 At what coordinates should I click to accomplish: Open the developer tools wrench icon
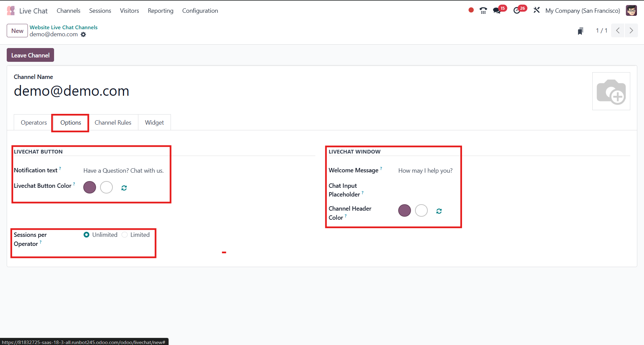coord(536,10)
